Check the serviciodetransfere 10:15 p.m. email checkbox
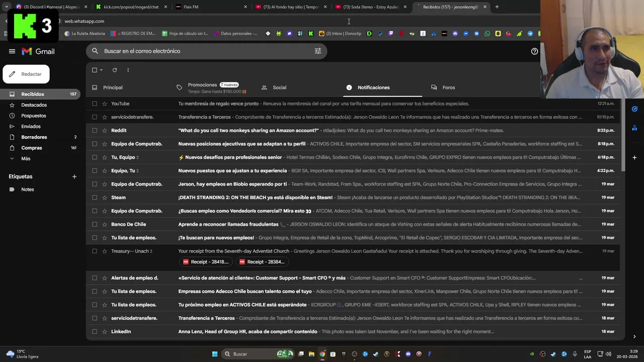This screenshot has height=362, width=644. point(94,117)
